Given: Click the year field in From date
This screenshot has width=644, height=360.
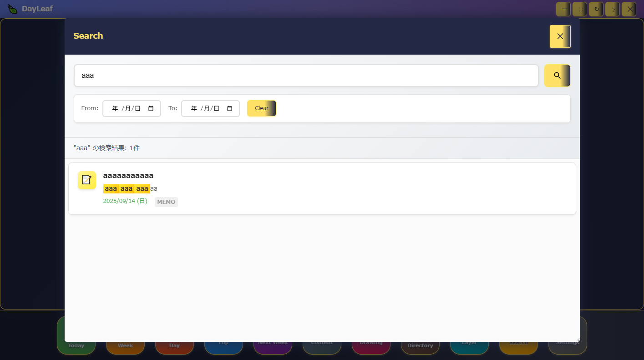Looking at the screenshot, I should point(115,108).
